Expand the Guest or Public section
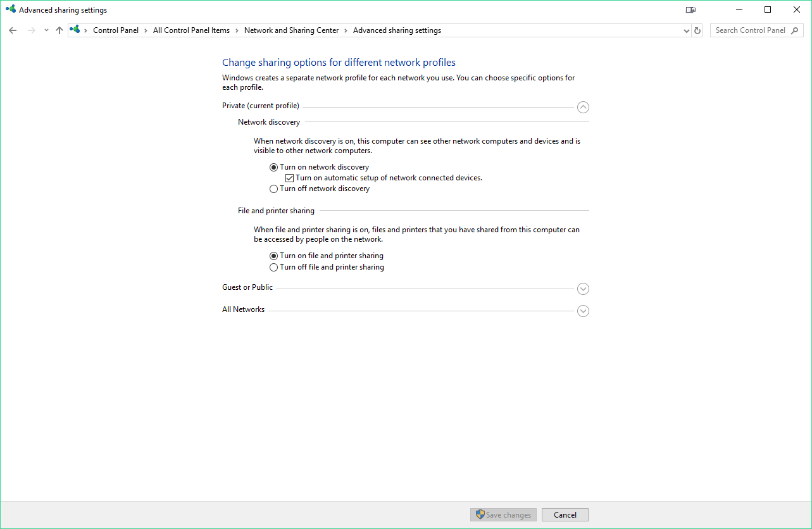This screenshot has width=812, height=529. tap(584, 289)
